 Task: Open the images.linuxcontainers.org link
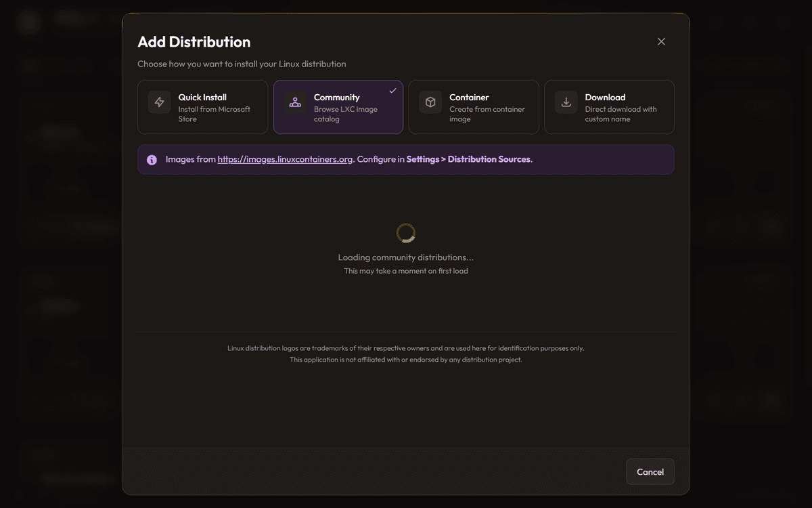285,159
